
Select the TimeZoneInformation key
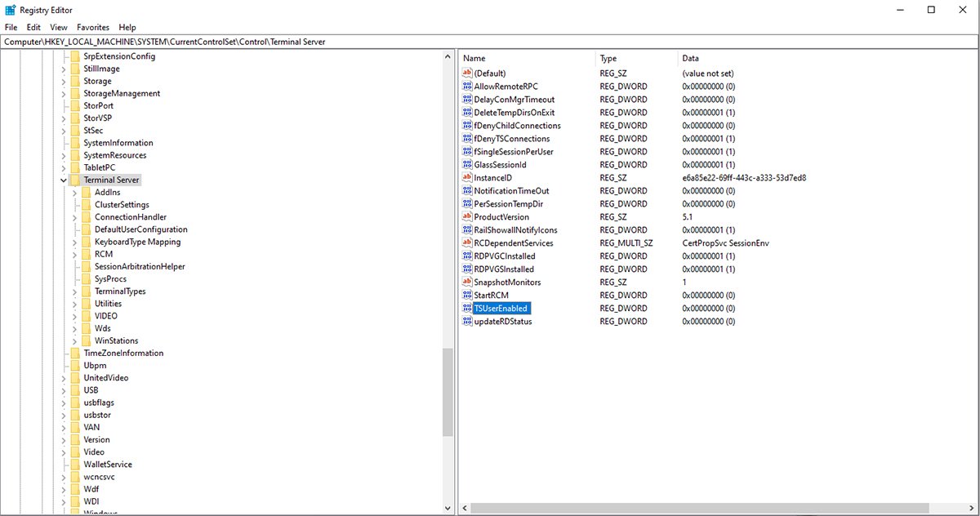[122, 353]
